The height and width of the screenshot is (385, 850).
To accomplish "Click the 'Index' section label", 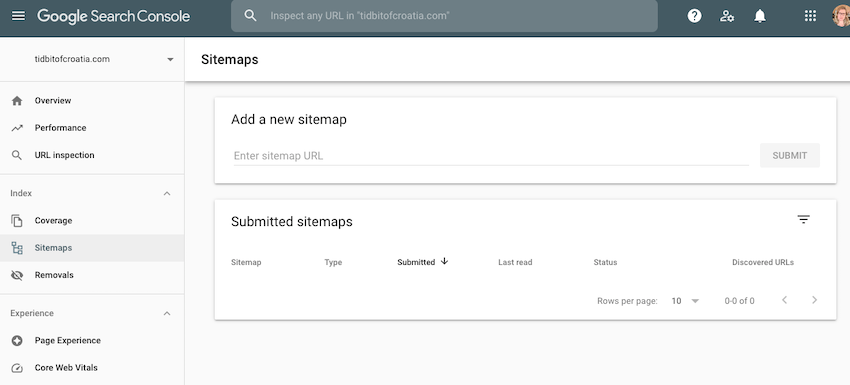I will [21, 194].
